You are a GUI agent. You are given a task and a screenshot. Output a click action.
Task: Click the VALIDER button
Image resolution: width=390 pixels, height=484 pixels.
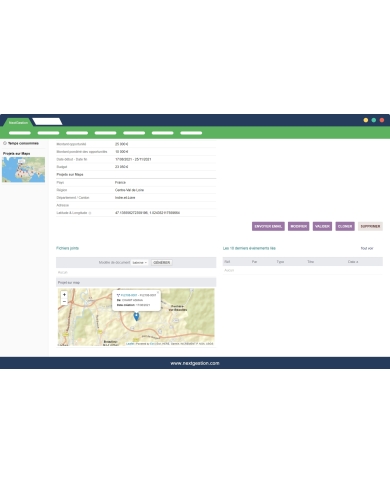[x=322, y=226]
